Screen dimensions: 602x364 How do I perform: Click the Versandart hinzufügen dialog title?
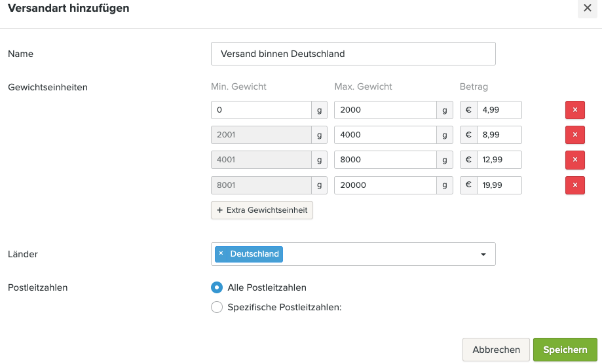click(x=68, y=8)
